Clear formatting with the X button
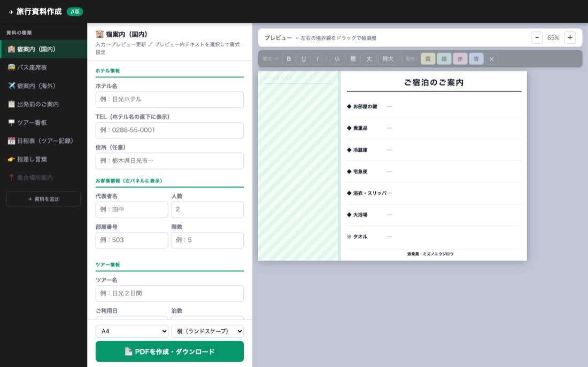Screen dimensions: 588x367 pyautogui.click(x=491, y=59)
